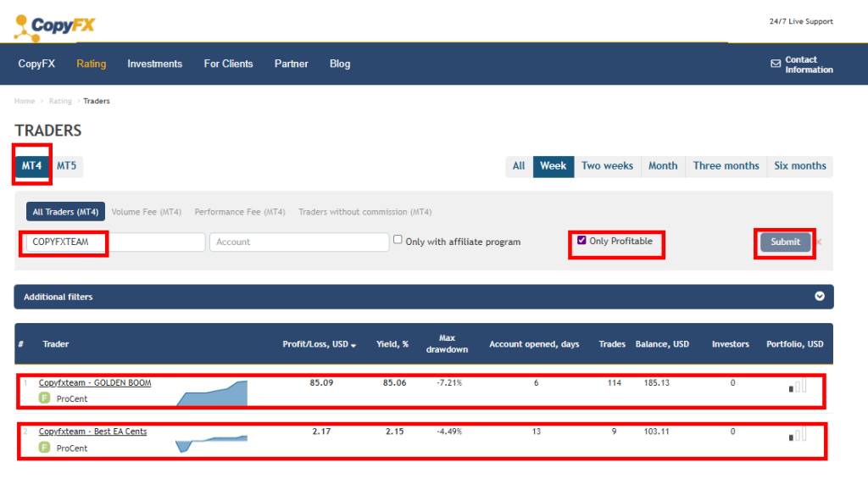Choose the Six months period
This screenshot has height=490, width=868.
[800, 166]
